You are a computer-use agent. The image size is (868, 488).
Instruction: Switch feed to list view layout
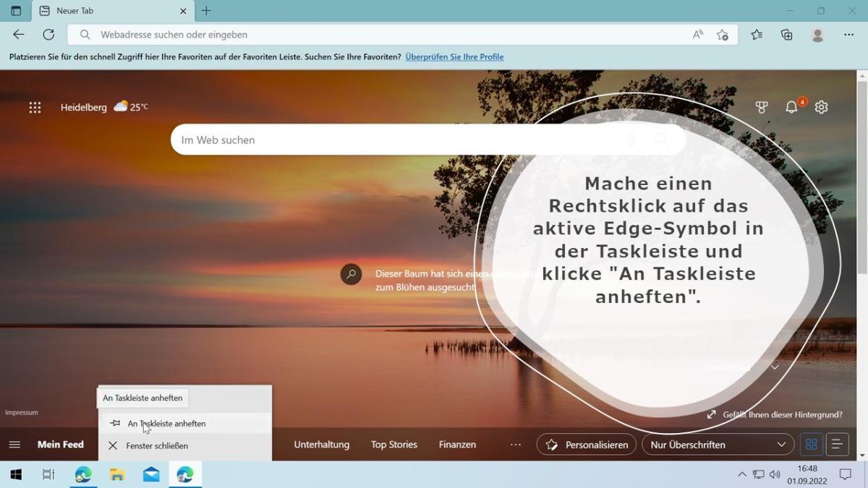[837, 445]
